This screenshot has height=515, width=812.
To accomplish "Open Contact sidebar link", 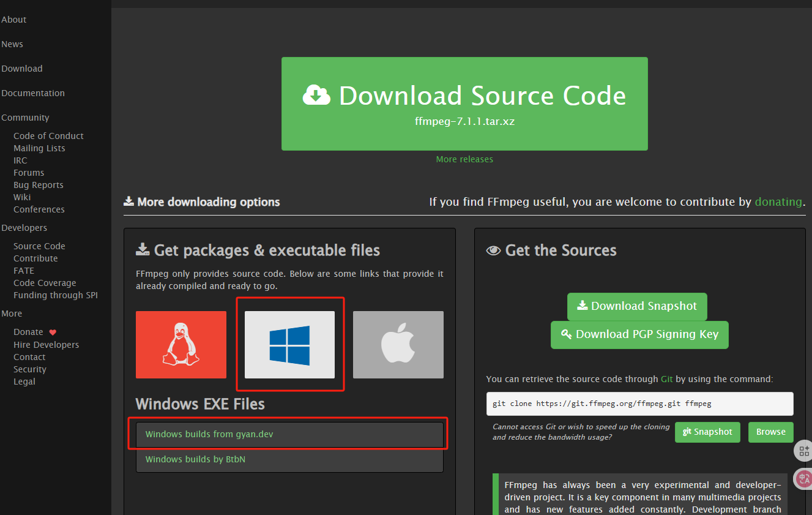I will (29, 357).
